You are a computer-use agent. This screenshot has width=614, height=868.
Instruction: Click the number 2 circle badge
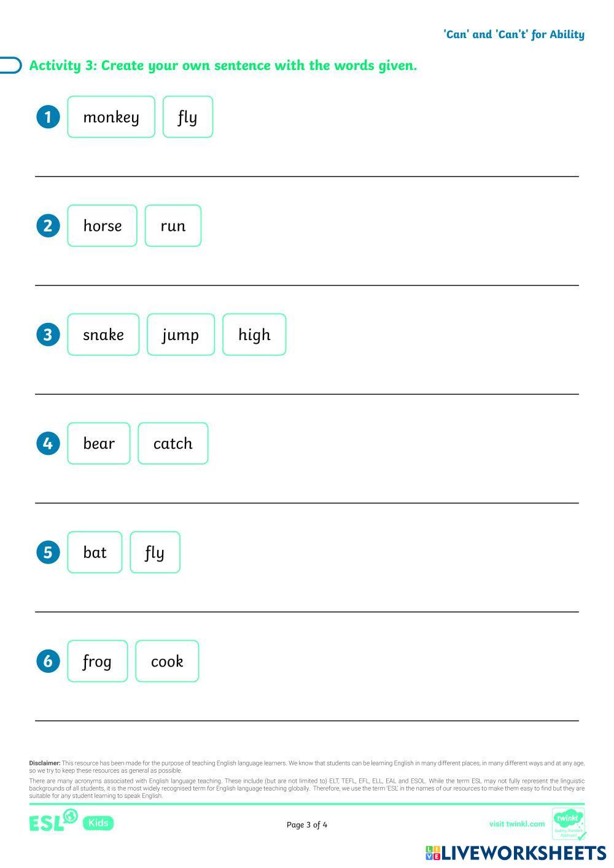coord(49,225)
